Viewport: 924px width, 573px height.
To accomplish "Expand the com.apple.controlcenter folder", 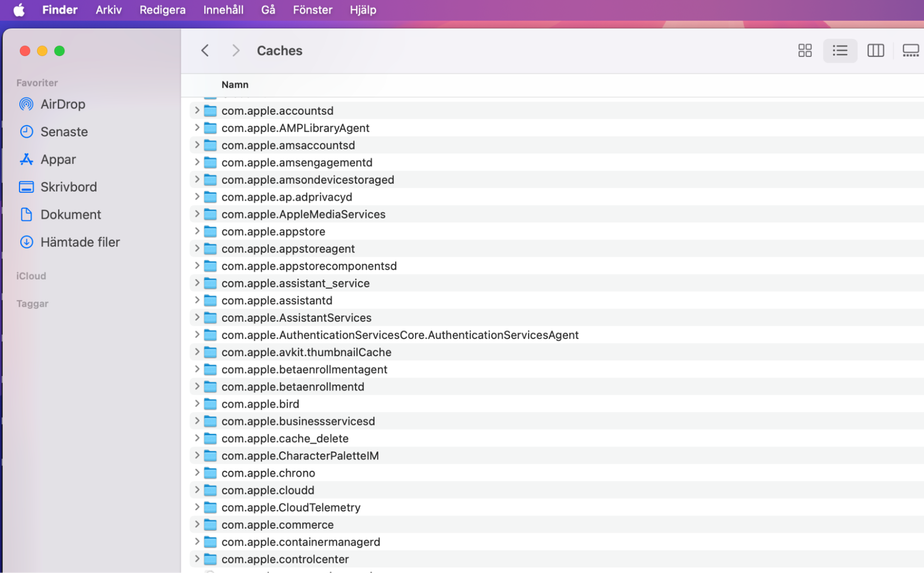I will point(197,560).
